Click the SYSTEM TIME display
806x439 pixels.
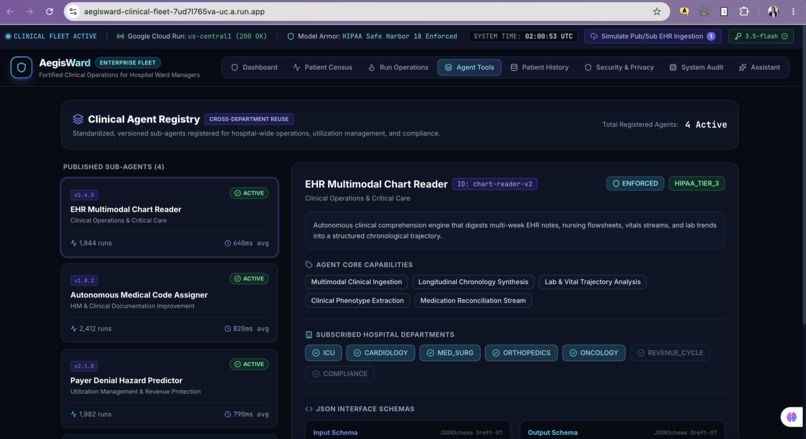(x=523, y=36)
